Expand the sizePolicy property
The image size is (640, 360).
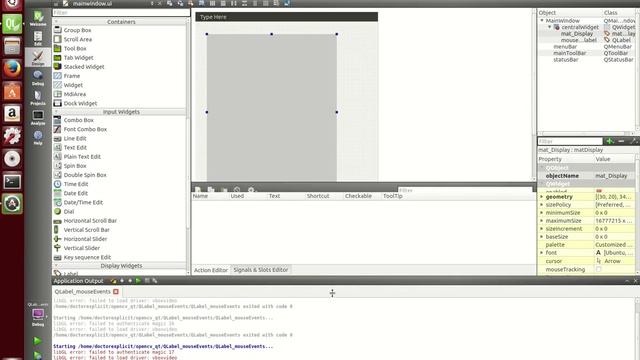coord(542,204)
